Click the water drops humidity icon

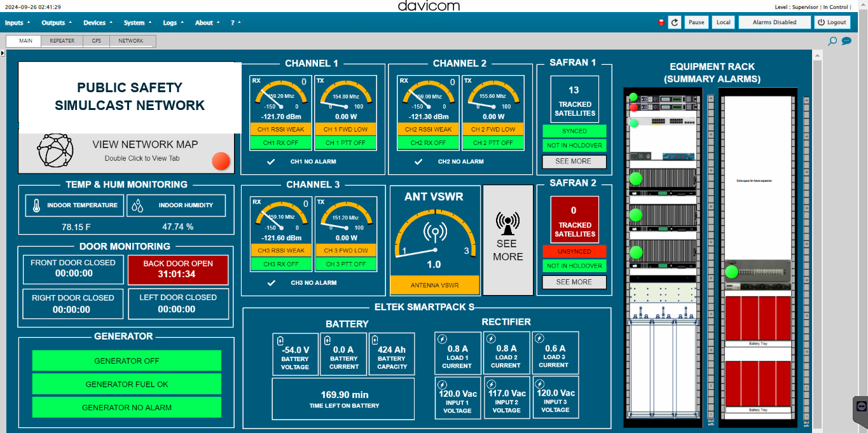click(x=137, y=205)
